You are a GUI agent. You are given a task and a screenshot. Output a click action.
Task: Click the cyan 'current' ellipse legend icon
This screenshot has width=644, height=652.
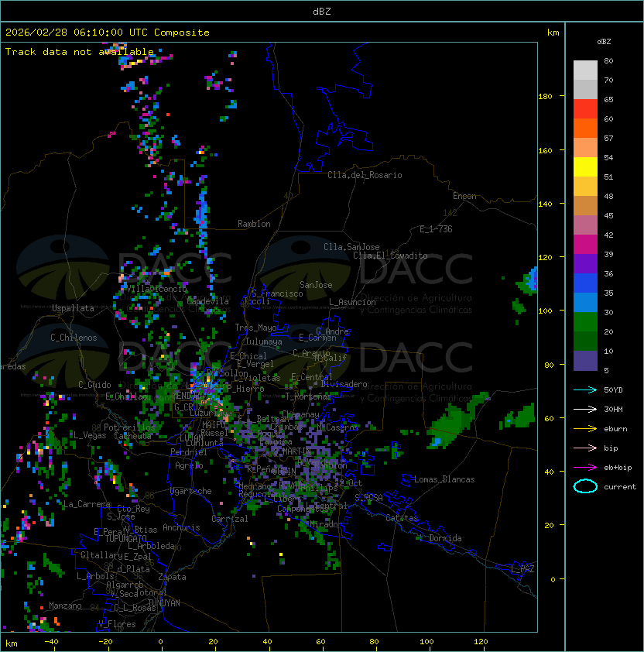[585, 486]
